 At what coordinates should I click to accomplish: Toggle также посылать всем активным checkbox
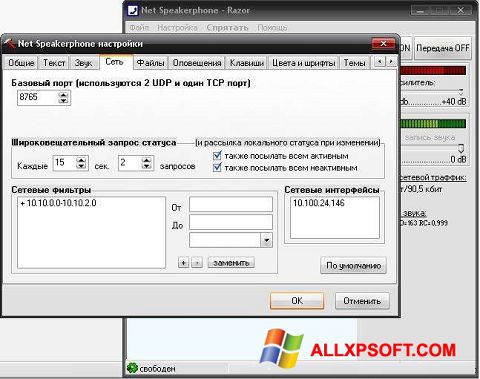point(217,156)
